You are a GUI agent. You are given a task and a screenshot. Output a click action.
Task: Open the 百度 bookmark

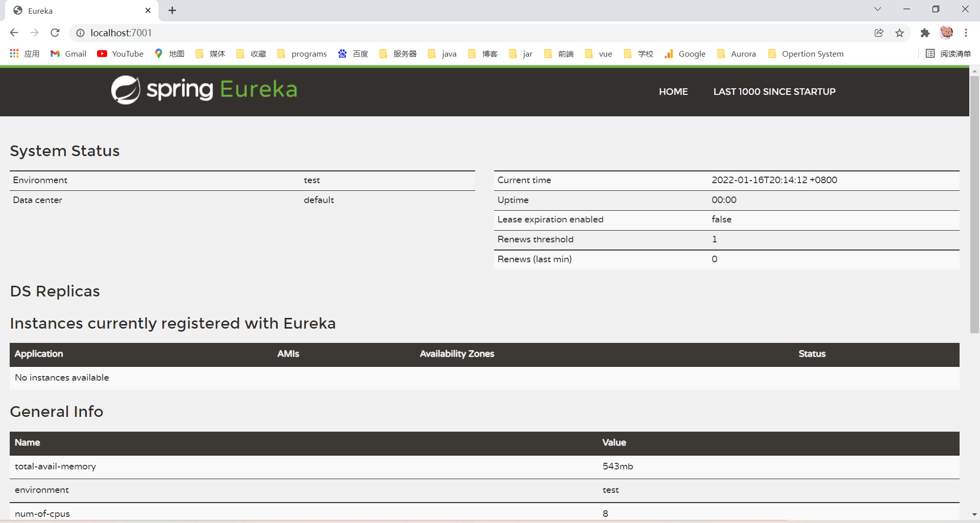pos(353,54)
